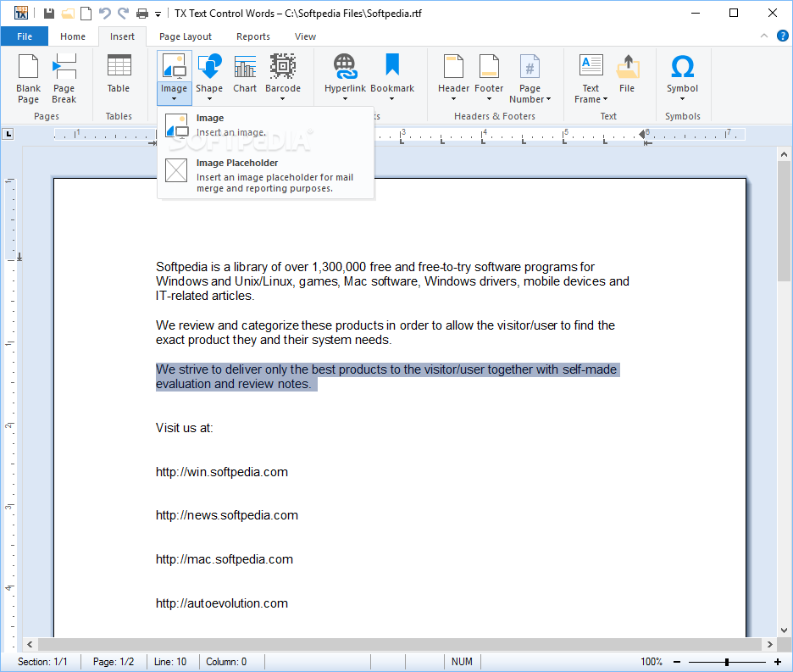Open the File tab
Image resolution: width=793 pixels, height=672 pixels.
[25, 36]
